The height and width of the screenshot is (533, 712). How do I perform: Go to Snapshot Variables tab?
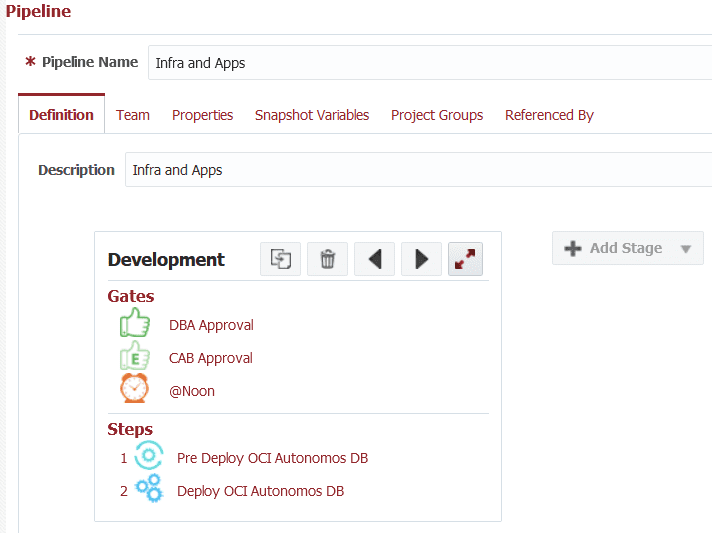[312, 115]
